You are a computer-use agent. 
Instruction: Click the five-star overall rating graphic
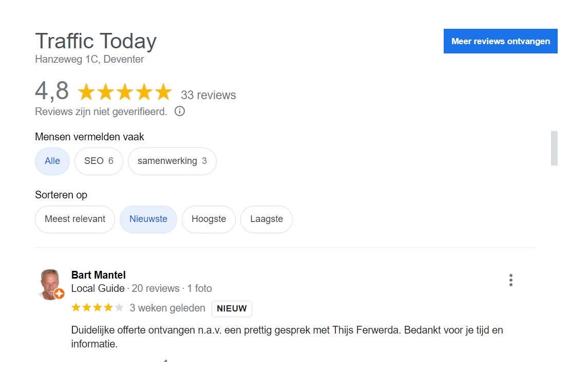click(124, 93)
